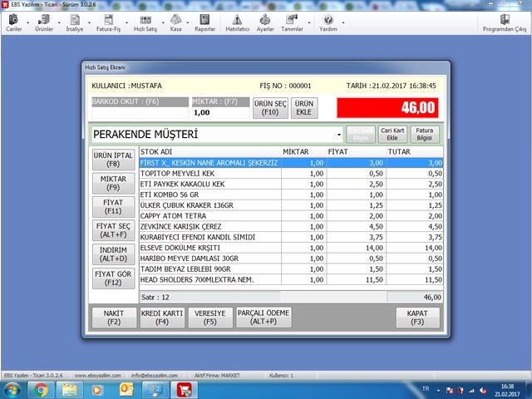
Task: Select the ELSEVE DÖKÜLME KRŞITI row
Action: [x=291, y=248]
